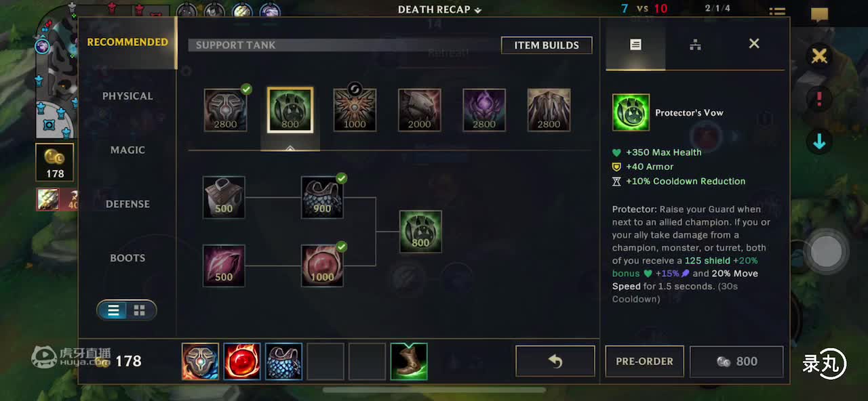Select the first recommended 2800-gold armor item
The height and width of the screenshot is (401, 868).
[226, 110]
